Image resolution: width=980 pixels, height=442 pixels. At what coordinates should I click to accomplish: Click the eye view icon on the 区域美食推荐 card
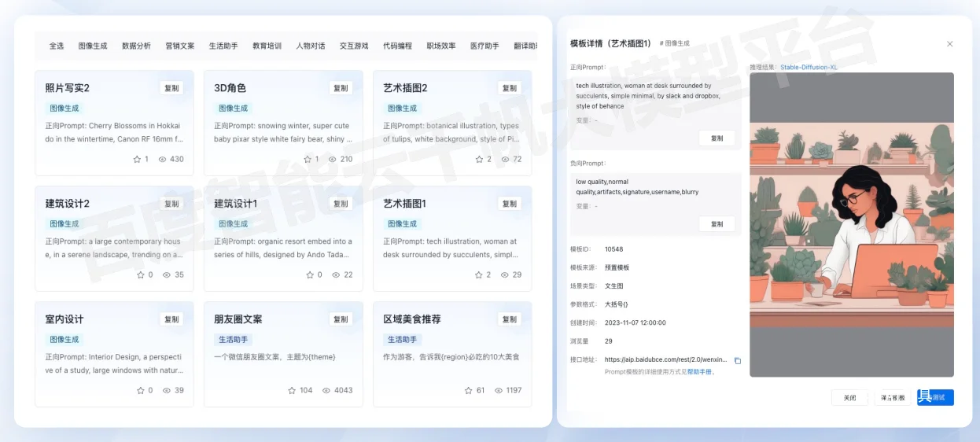[x=499, y=390]
